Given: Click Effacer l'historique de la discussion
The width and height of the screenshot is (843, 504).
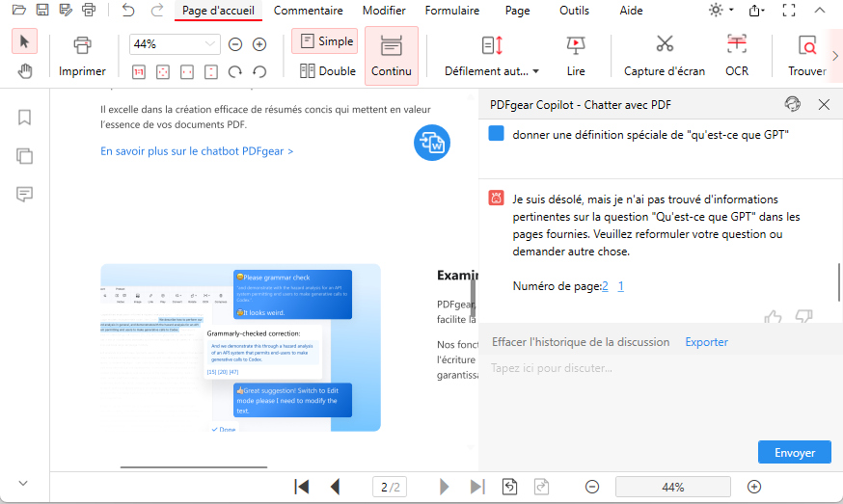Looking at the screenshot, I should click(x=581, y=342).
